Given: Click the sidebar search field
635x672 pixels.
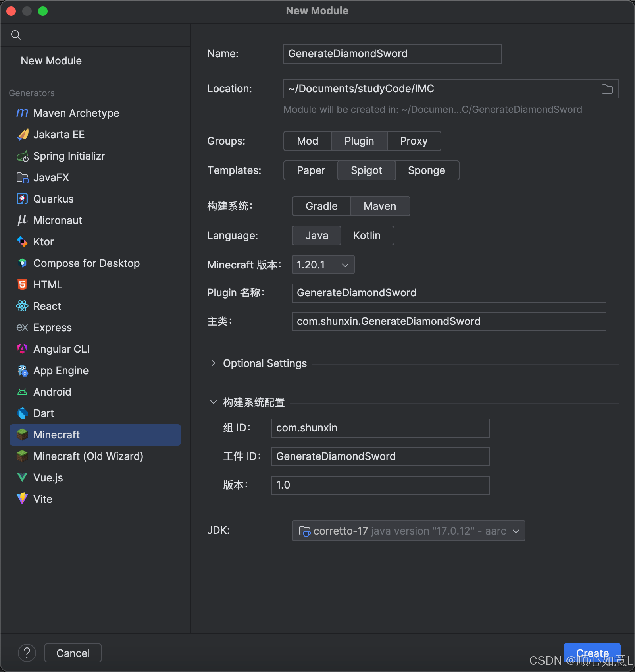Looking at the screenshot, I should tap(95, 35).
